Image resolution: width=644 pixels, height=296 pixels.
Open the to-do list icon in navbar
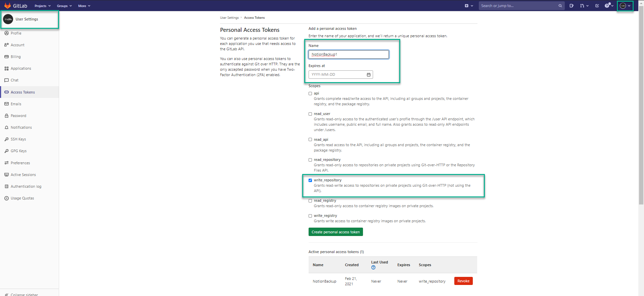(597, 6)
